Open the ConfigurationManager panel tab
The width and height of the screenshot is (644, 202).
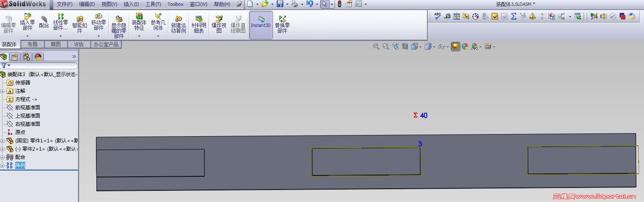pos(26,57)
